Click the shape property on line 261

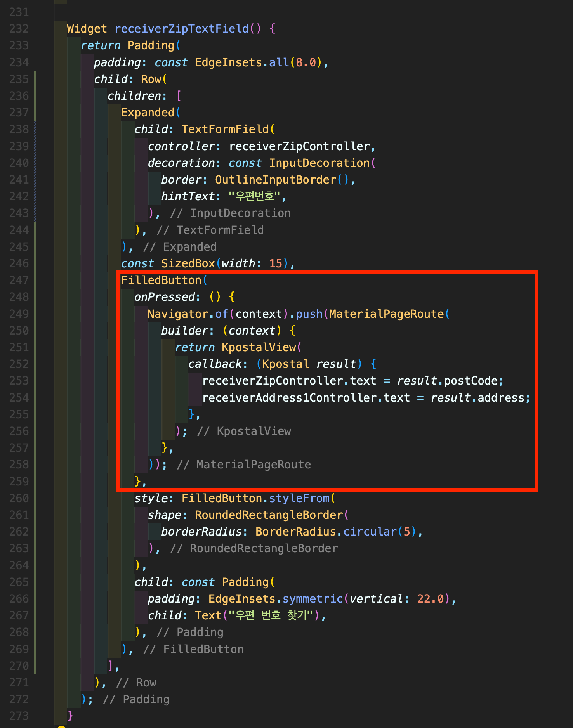tap(165, 515)
